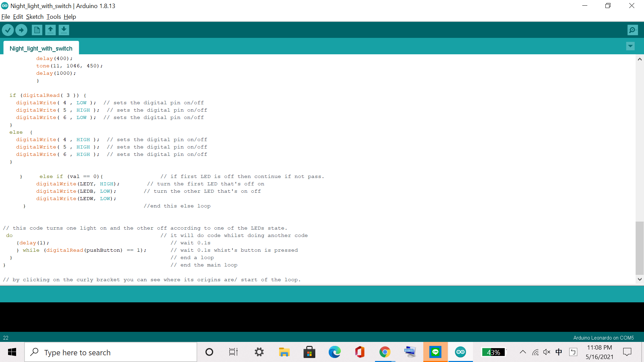Image resolution: width=644 pixels, height=362 pixels.
Task: Click the vertical scrollbar thumb
Action: point(640,248)
